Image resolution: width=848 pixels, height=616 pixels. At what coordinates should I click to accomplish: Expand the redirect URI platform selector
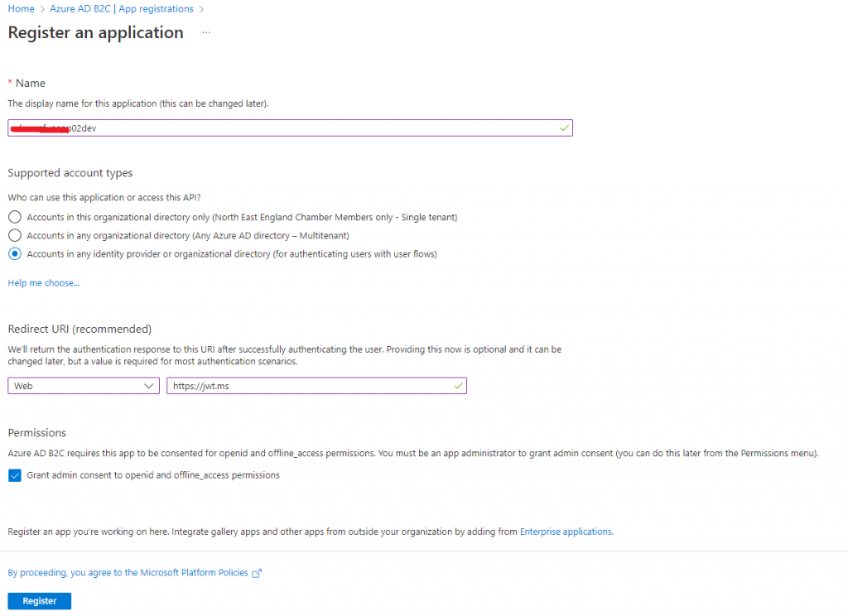pos(150,385)
